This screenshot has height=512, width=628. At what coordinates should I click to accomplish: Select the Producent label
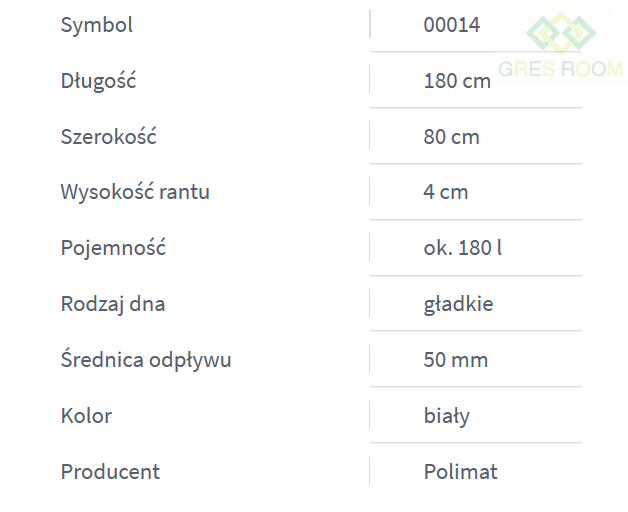click(110, 472)
